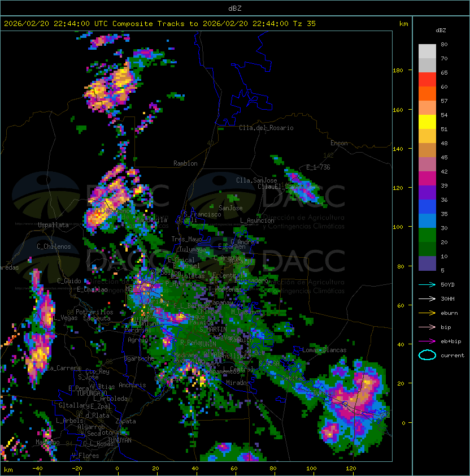The height and width of the screenshot is (476, 470).
Task: Click the 'E_1-736' label on map
Action: [318, 167]
